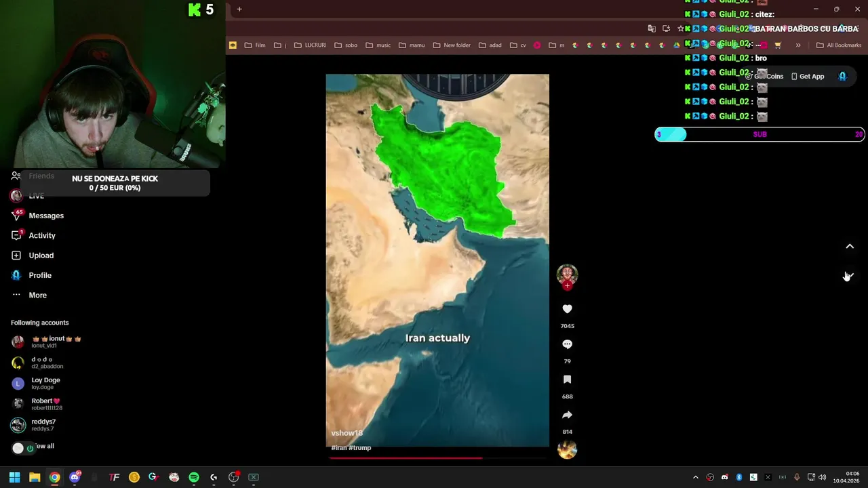Click the install app icon in the address bar

(x=667, y=28)
